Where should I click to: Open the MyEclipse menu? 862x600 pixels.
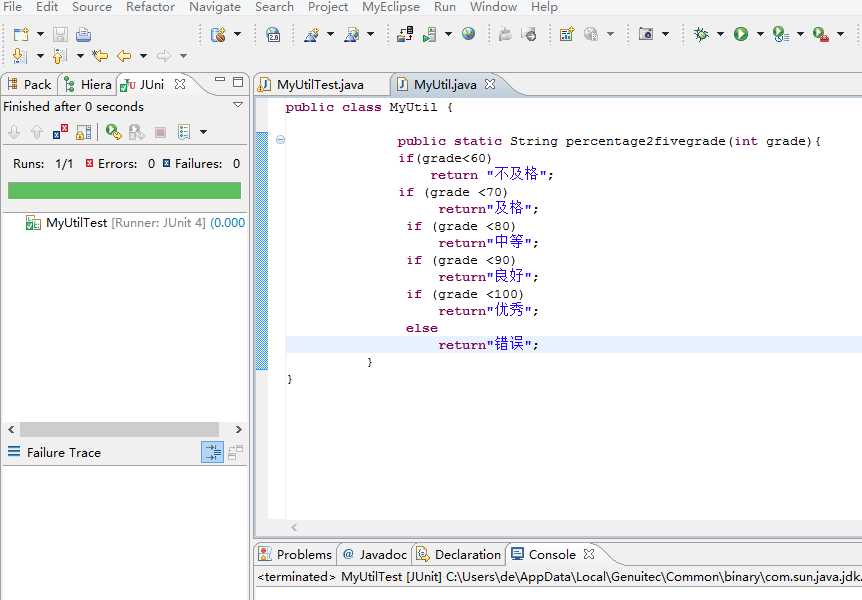click(x=390, y=7)
